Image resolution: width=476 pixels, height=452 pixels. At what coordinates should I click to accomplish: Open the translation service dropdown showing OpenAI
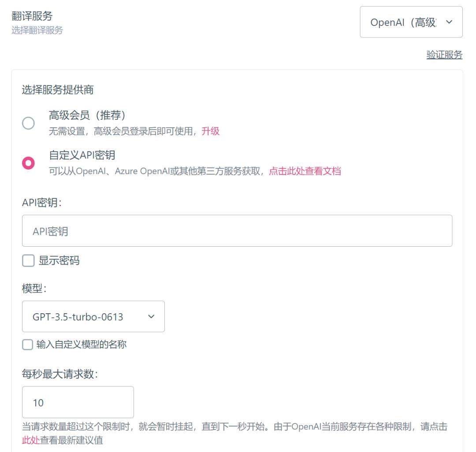(x=403, y=22)
